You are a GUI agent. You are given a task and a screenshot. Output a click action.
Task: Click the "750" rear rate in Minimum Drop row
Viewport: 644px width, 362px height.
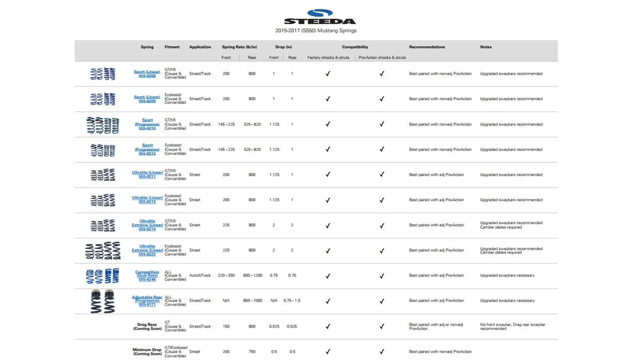point(252,352)
